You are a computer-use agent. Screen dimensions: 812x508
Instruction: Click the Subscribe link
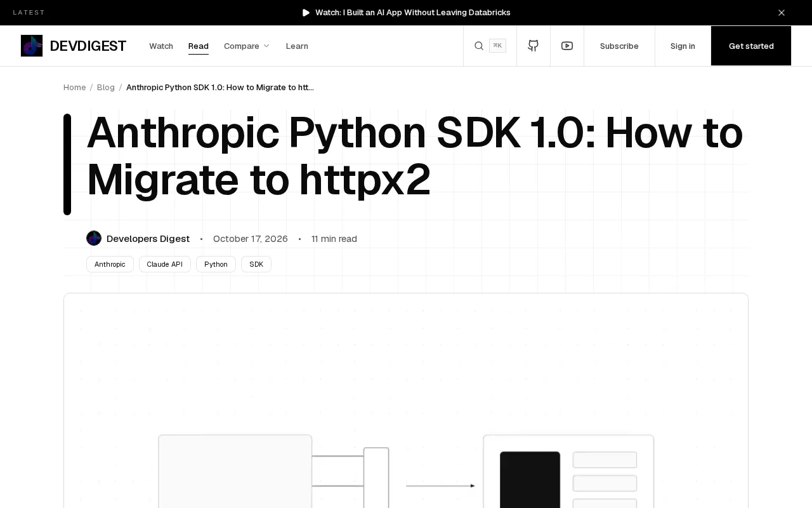[619, 46]
